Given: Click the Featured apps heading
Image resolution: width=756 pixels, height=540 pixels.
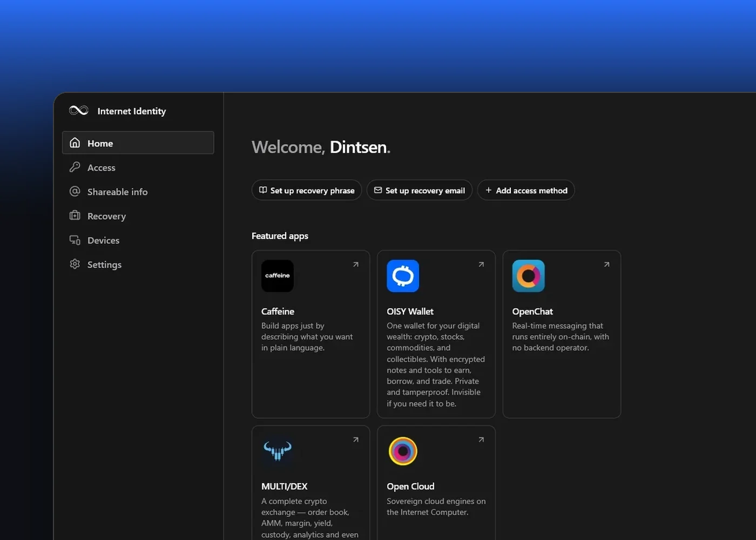Looking at the screenshot, I should click(x=280, y=236).
